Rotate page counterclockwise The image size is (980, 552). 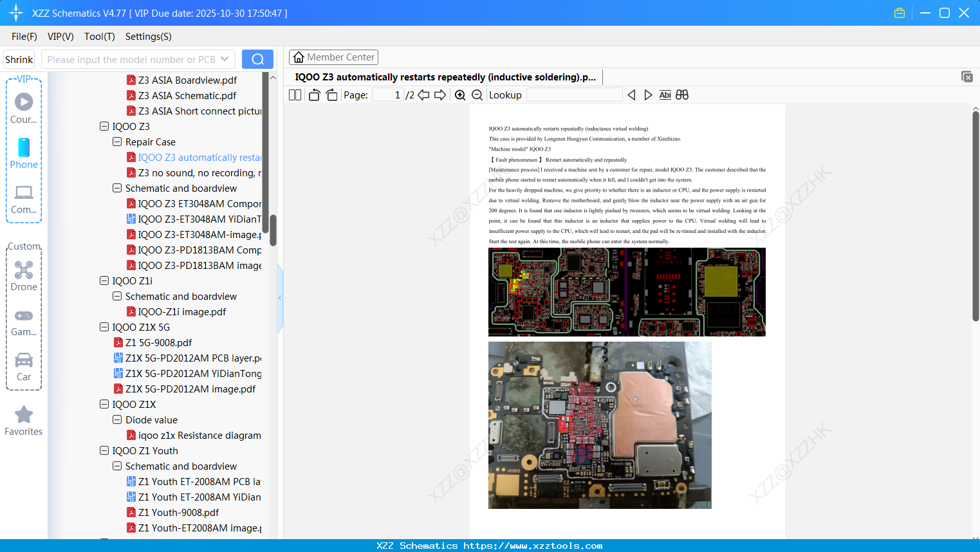tap(315, 95)
